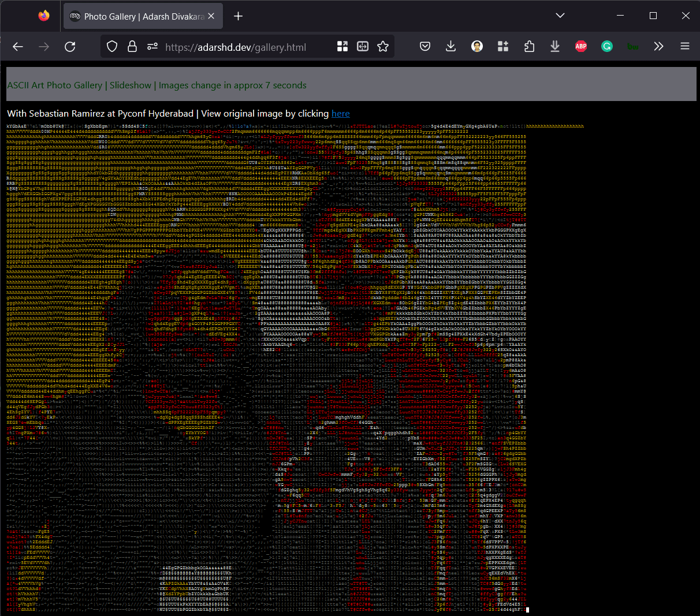
Task: Go back to the previous page
Action: [x=18, y=47]
